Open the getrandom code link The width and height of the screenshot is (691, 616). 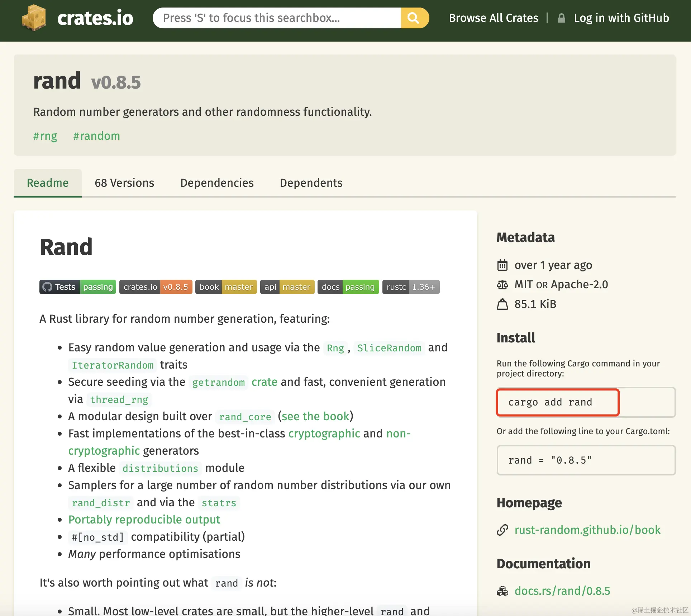pos(218,382)
